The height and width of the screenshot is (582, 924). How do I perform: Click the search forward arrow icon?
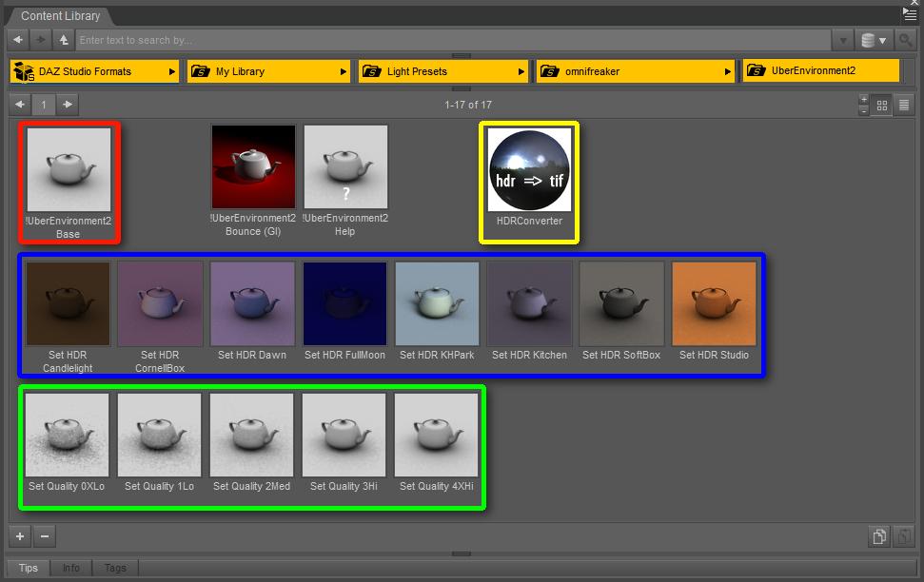[x=40, y=40]
